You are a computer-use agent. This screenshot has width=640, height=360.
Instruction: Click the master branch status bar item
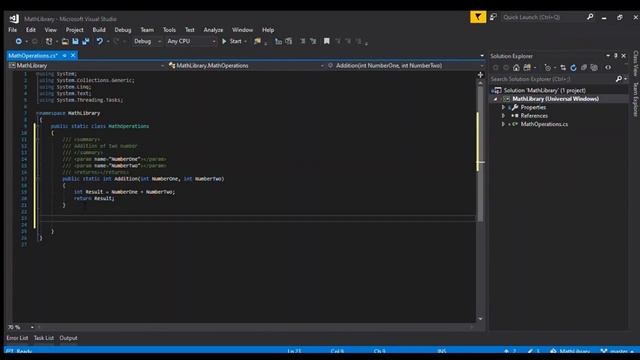[617, 351]
